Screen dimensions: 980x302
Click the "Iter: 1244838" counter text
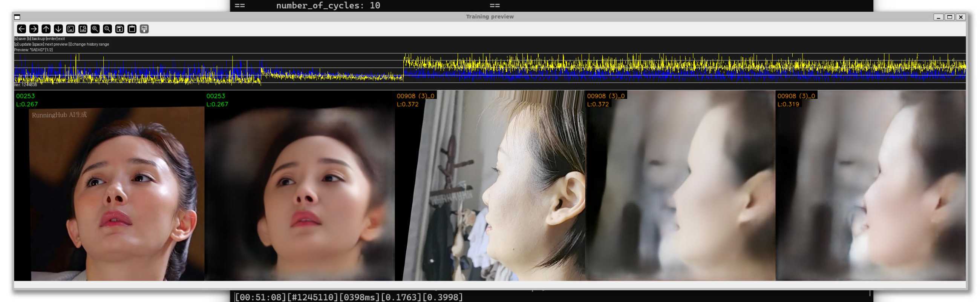(26, 85)
